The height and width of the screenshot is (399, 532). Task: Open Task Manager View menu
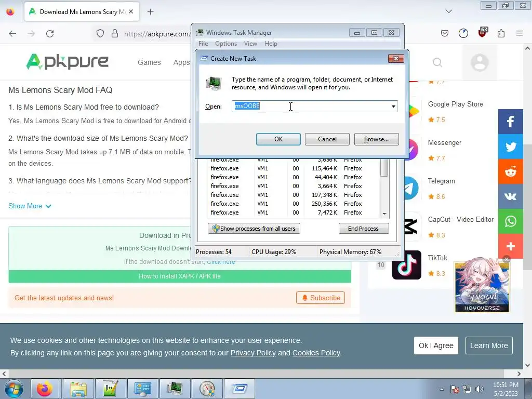click(250, 44)
